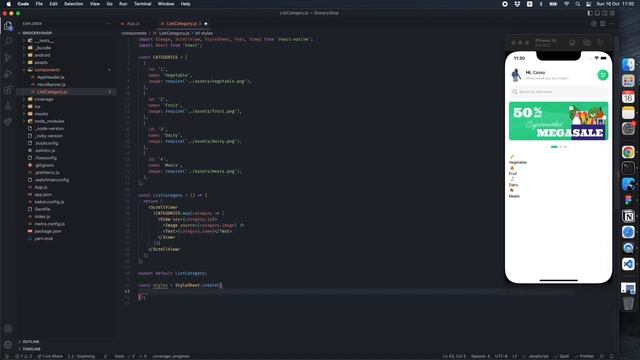Viewport: 640px width, 360px height.
Task: Open Figma from the Dock
Action: coord(628,200)
